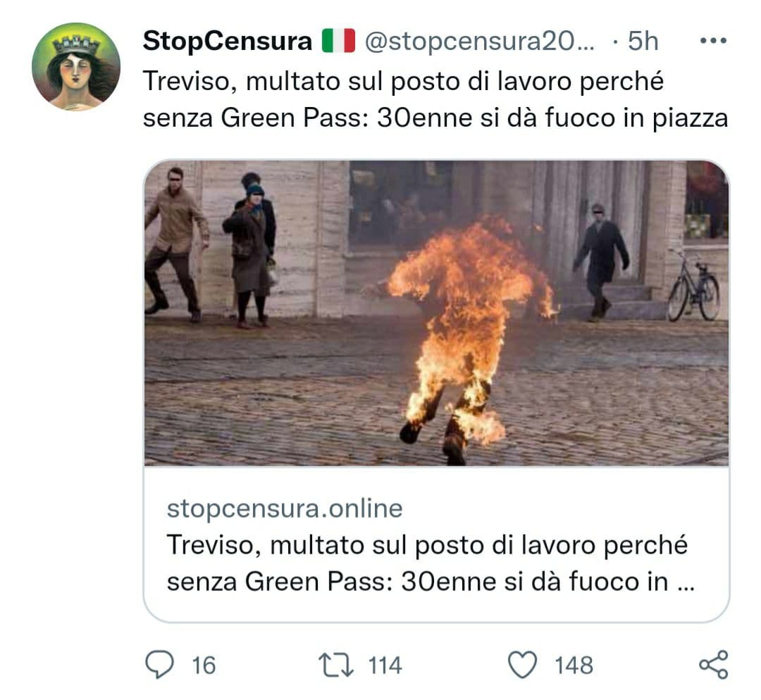
Task: Click card headline line ending 'si dà fuoco in …'
Action: (x=431, y=582)
